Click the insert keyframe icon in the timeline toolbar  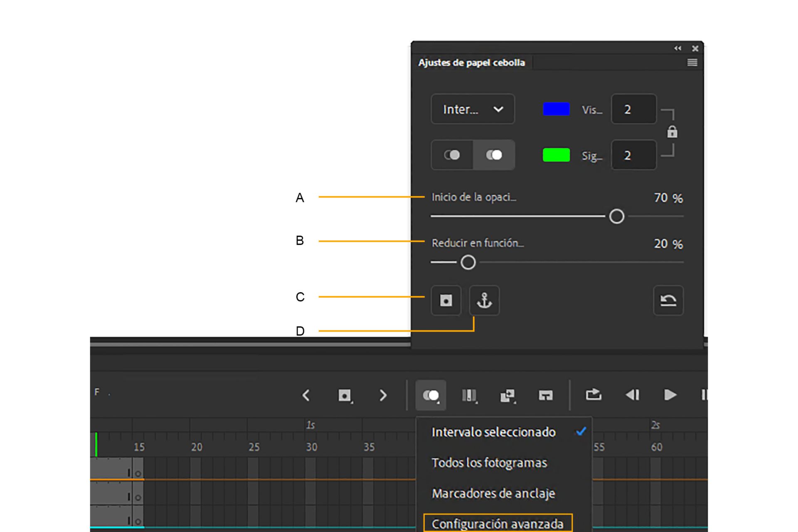[345, 395]
